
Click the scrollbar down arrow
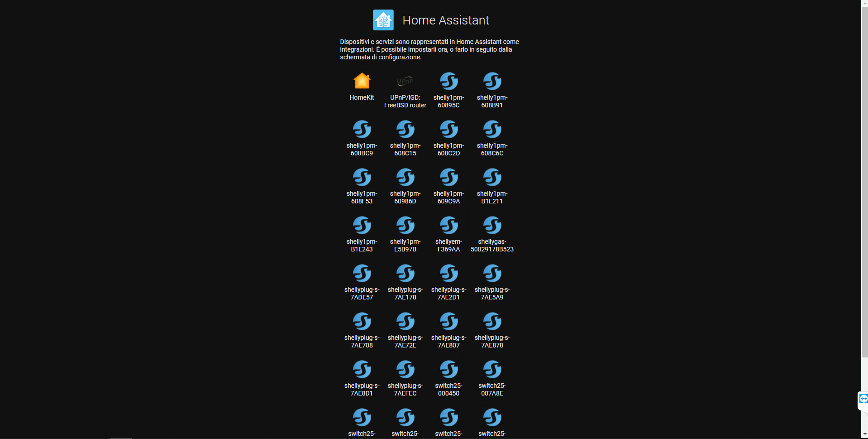click(x=864, y=435)
